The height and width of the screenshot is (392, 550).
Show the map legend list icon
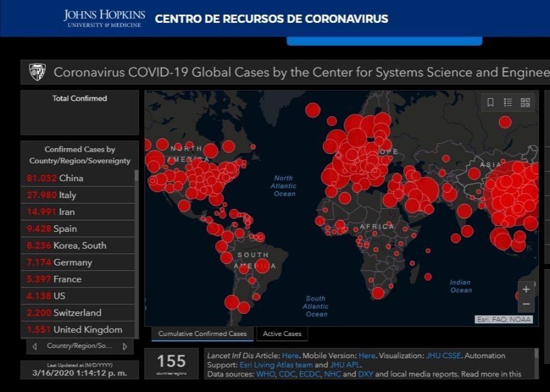pyautogui.click(x=508, y=102)
